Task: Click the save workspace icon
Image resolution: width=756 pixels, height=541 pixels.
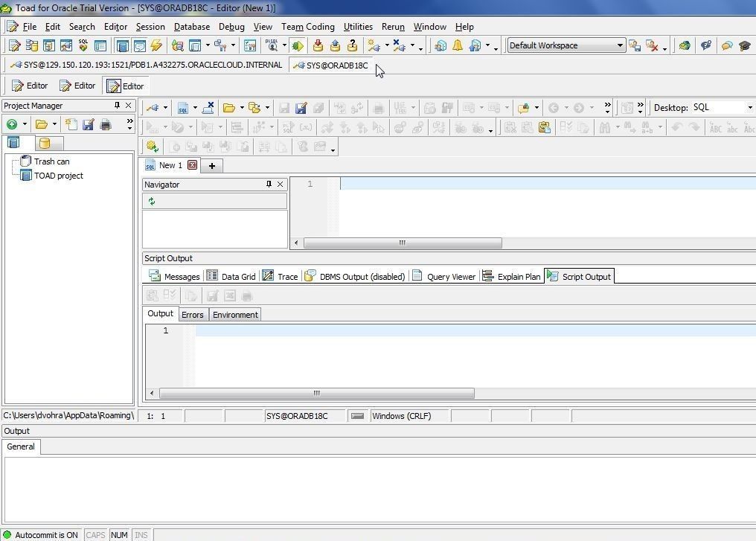Action: [x=635, y=46]
